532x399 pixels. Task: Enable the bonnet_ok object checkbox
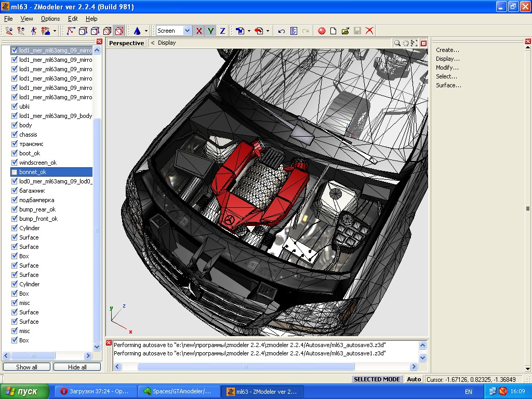pos(15,172)
